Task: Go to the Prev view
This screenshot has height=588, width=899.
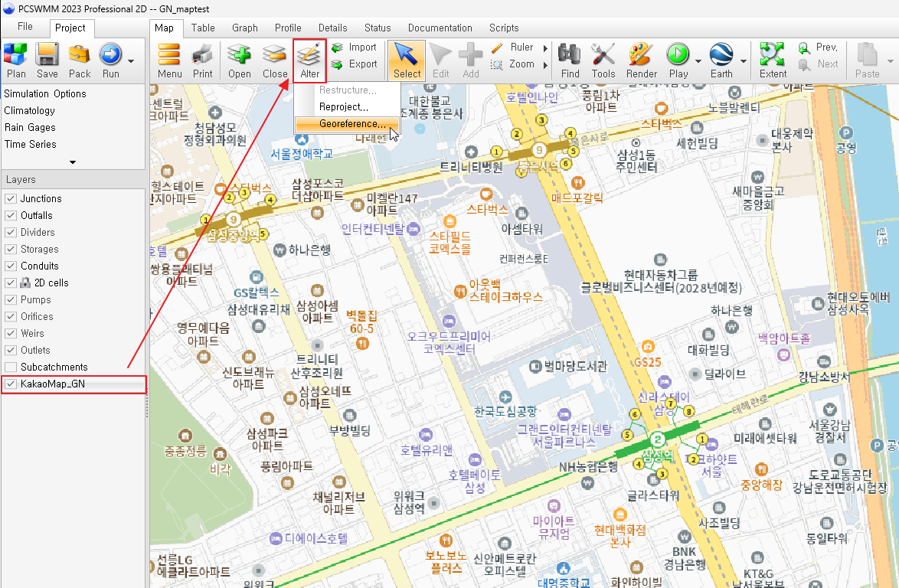Action: 818,47
